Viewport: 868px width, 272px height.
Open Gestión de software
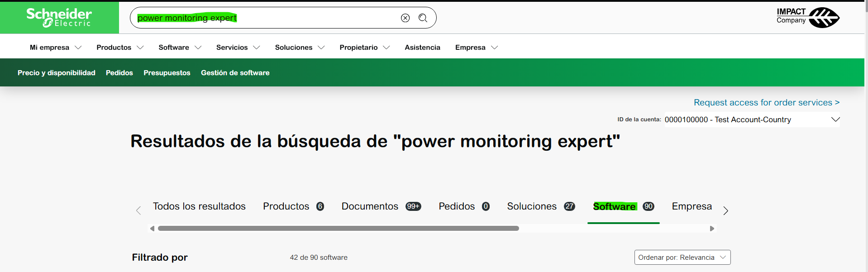click(x=235, y=73)
